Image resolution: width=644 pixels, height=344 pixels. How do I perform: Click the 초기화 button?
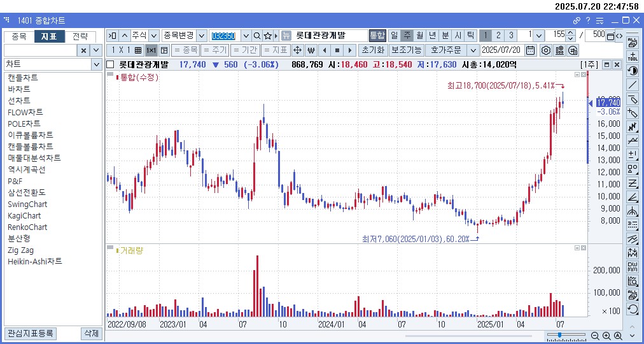pos(373,50)
